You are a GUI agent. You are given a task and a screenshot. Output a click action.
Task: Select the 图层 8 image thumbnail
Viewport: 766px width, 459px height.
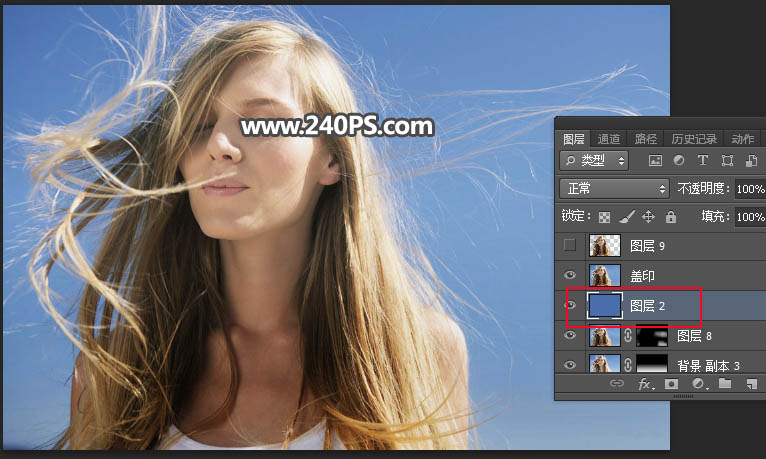click(x=605, y=335)
